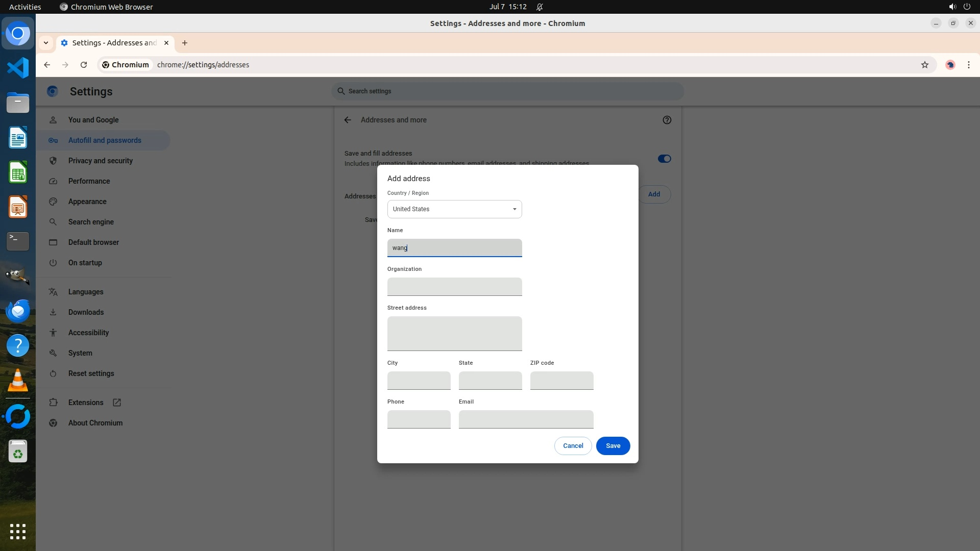Image resolution: width=980 pixels, height=551 pixels.
Task: Cancel the Add address dialog
Action: point(573,446)
